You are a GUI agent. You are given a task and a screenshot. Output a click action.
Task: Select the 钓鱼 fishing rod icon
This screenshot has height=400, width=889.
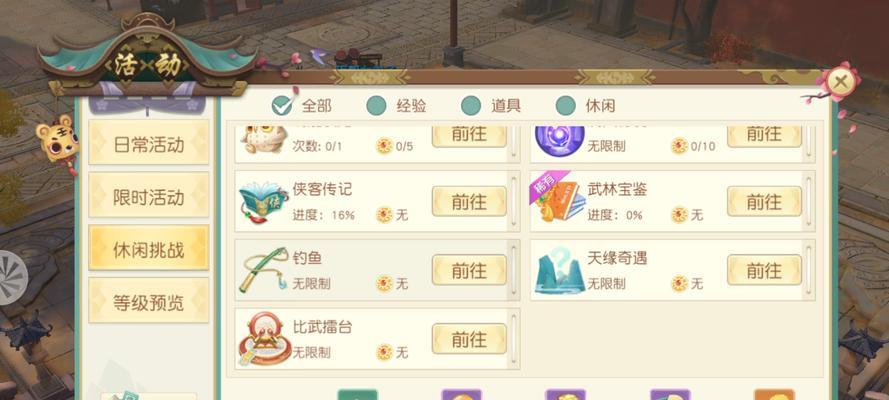click(264, 270)
